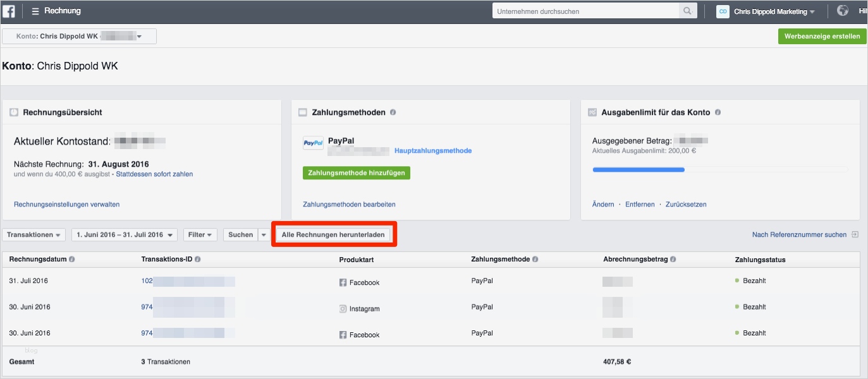
Task: Click the Unternehmen durchsuchen search field
Action: click(586, 11)
